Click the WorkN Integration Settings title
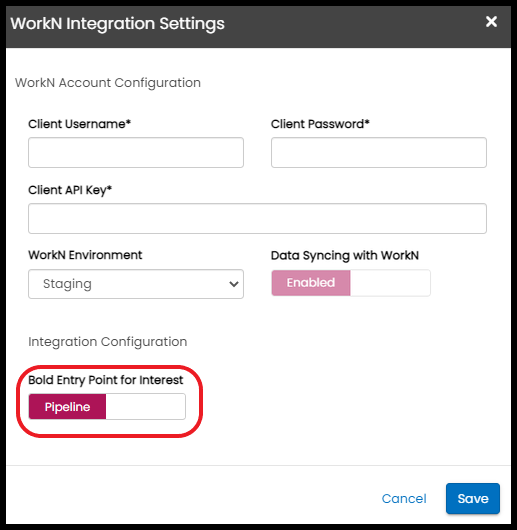The width and height of the screenshot is (517, 530). point(117,24)
